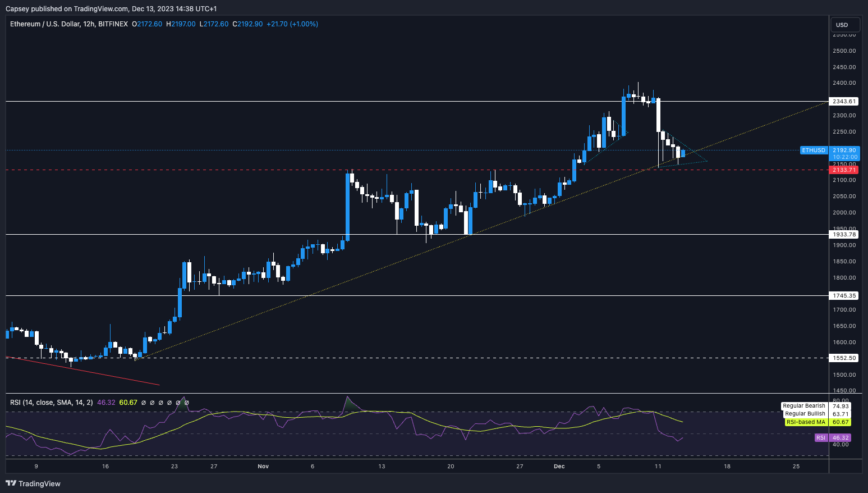Click the blue 2192.90 current price label on axis

pos(844,150)
